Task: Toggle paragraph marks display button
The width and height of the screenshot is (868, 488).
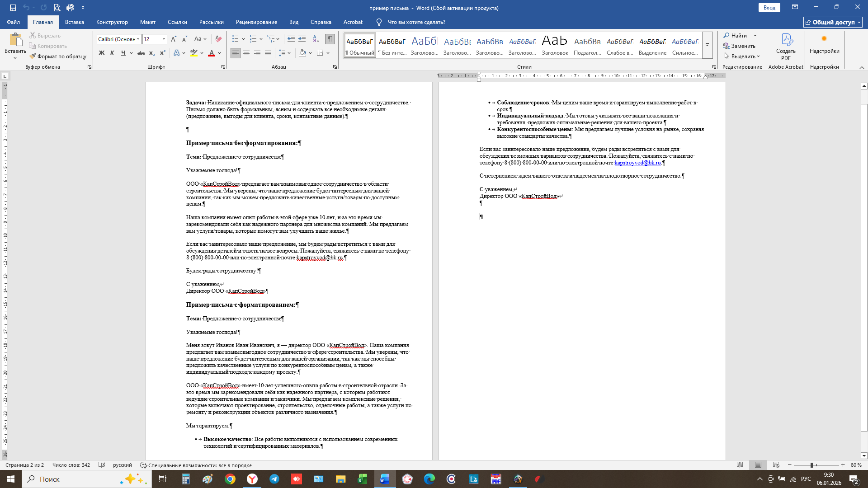Action: coord(330,39)
